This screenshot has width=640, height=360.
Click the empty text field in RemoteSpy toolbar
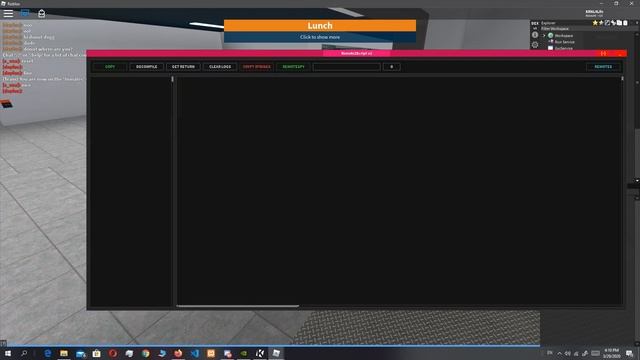click(x=347, y=67)
